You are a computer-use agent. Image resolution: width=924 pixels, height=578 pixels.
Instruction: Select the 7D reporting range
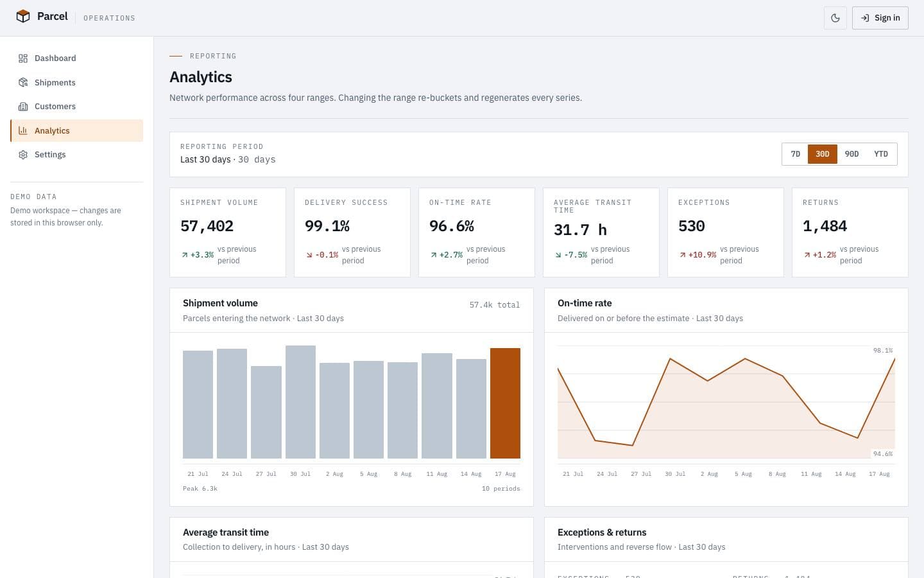click(x=795, y=154)
